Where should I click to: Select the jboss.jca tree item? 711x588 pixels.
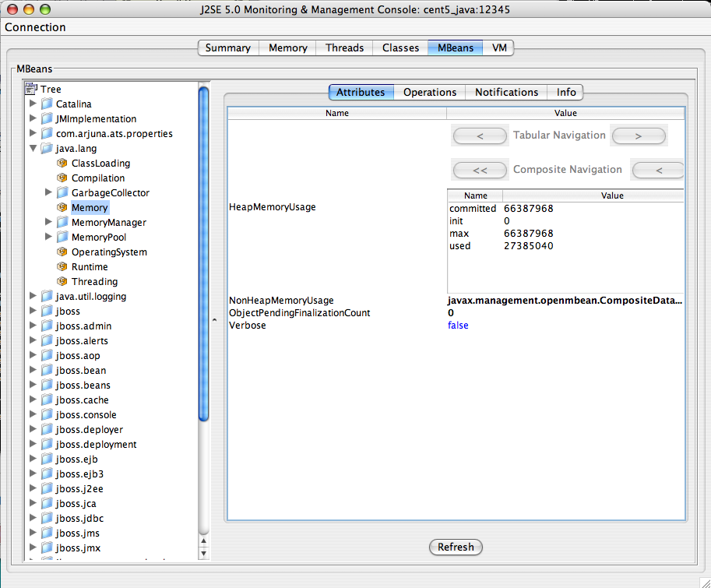coord(76,503)
